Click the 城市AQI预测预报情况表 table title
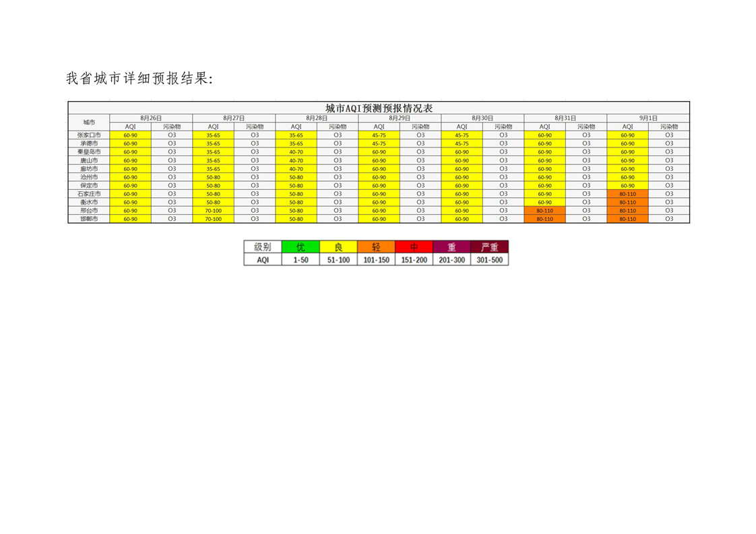The width and height of the screenshot is (756, 534). pos(379,108)
